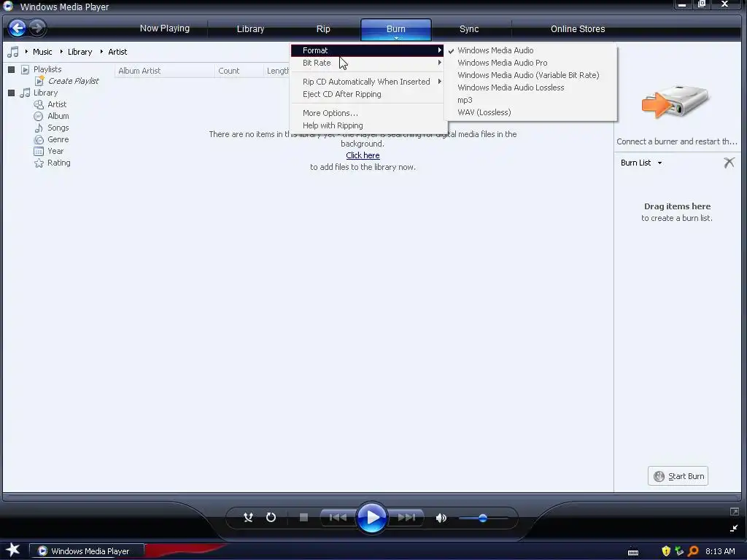The height and width of the screenshot is (560, 747).
Task: Open the Burn tab dropdown arrow
Action: pos(396,38)
